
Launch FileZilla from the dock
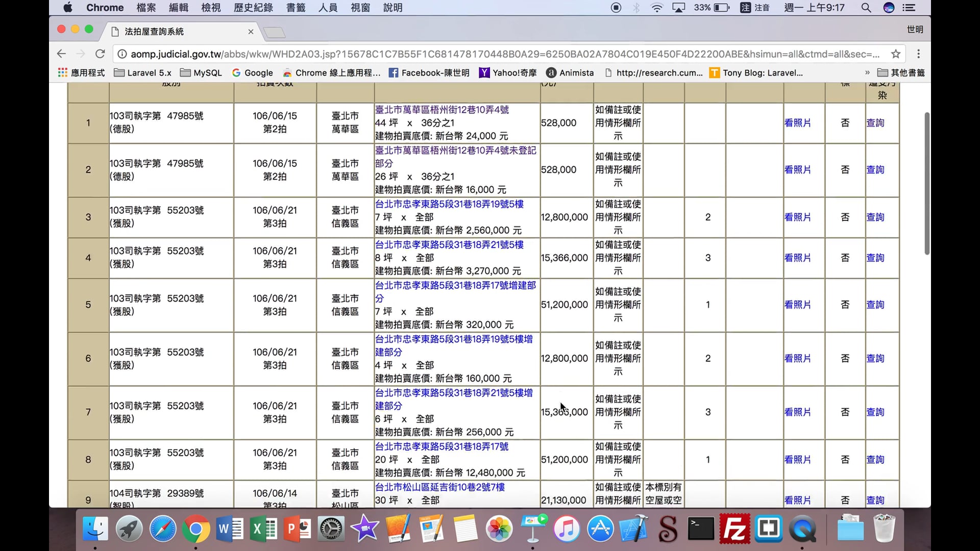pyautogui.click(x=734, y=529)
